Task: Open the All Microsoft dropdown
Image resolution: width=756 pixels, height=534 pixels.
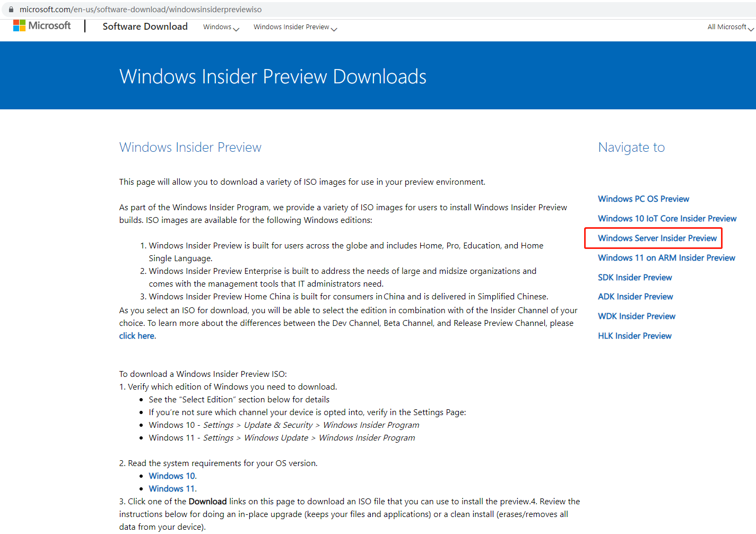Action: click(x=730, y=27)
